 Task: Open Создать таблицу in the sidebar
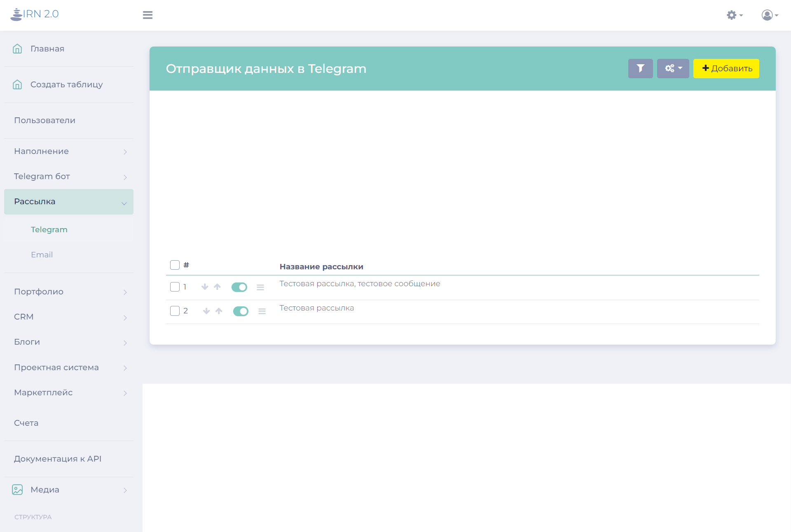click(x=67, y=84)
